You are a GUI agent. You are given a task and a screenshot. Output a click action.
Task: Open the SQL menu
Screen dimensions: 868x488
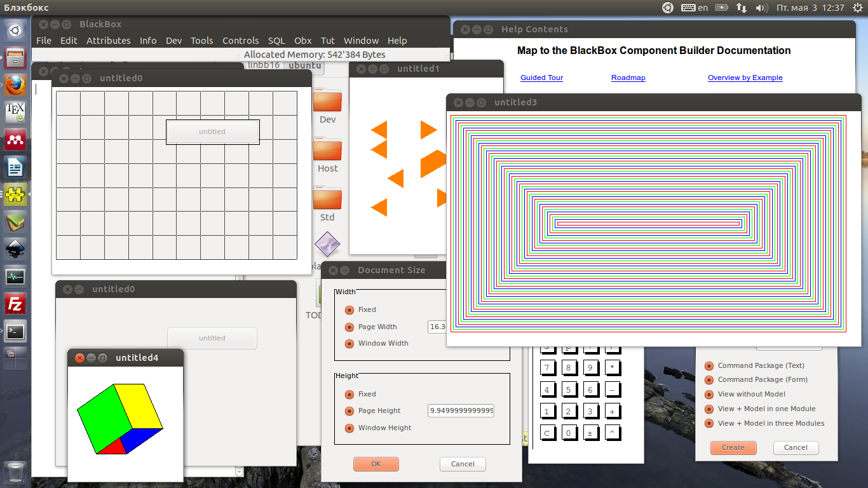point(276,41)
